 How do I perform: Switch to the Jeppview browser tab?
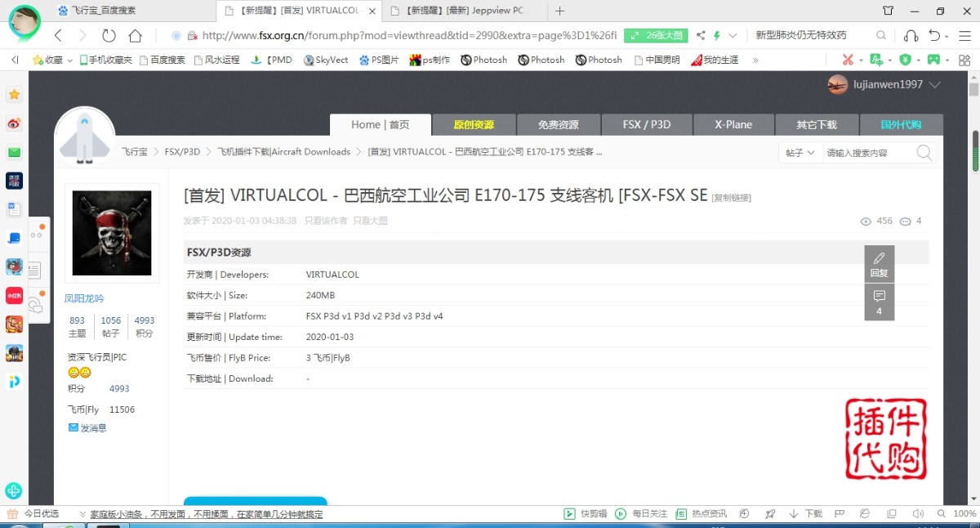pos(464,11)
